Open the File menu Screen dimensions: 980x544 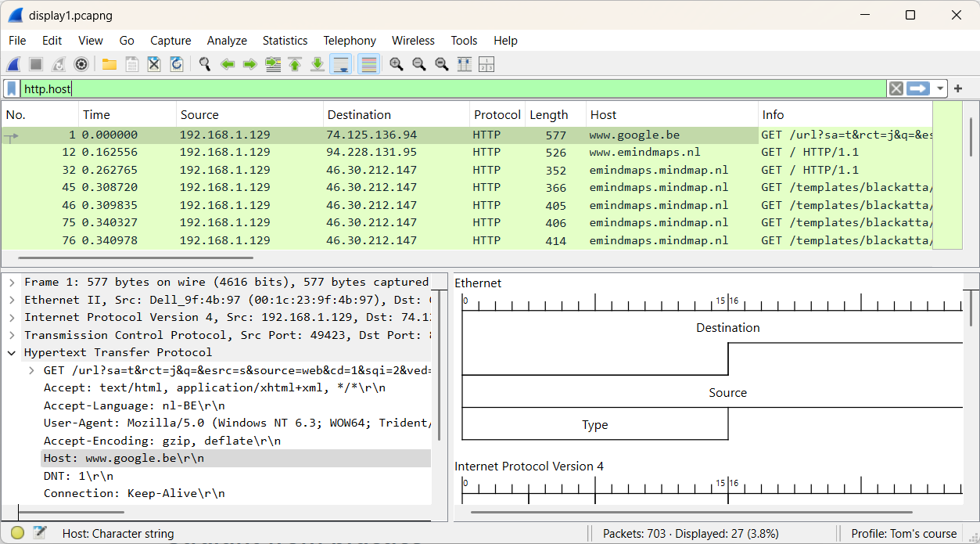click(x=17, y=41)
